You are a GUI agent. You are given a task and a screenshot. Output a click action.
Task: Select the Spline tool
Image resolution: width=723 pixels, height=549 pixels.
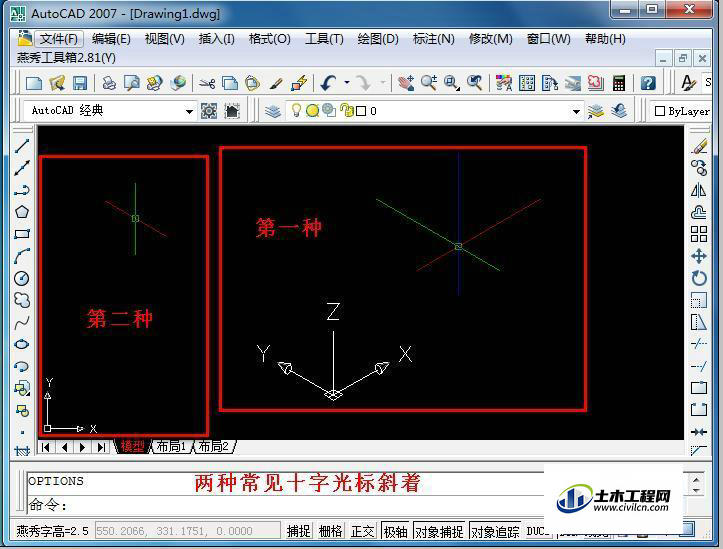tap(22, 322)
